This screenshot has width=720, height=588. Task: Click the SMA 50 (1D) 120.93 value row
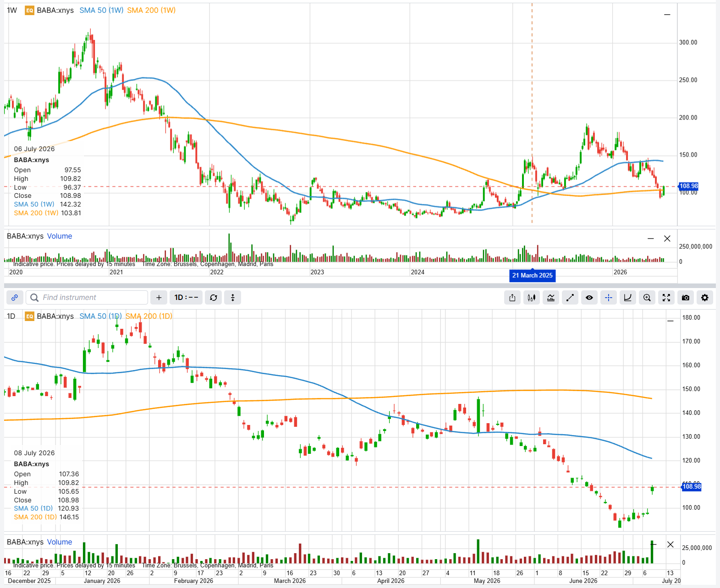click(x=46, y=508)
